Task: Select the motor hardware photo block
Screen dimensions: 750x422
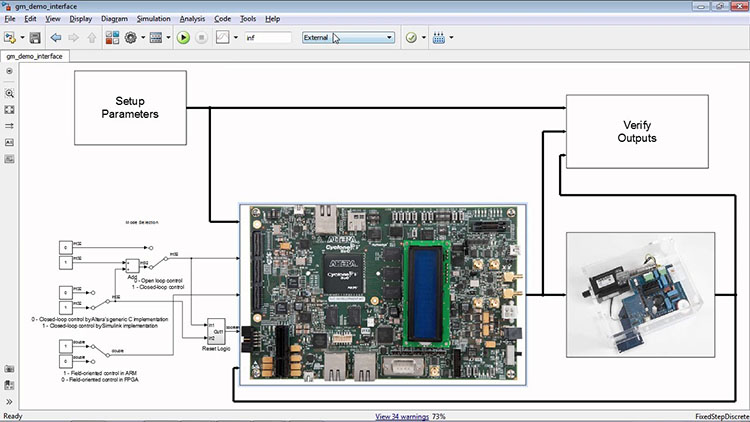Action: click(x=640, y=295)
